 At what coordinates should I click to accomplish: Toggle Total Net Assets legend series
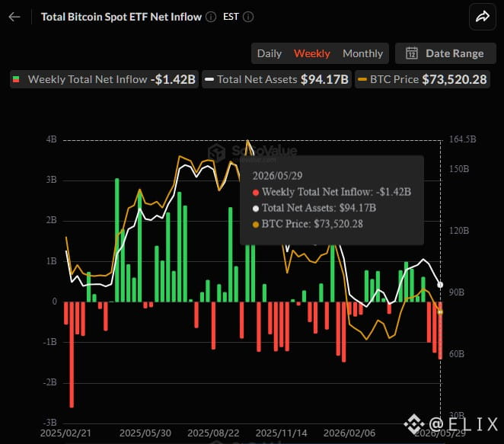click(x=277, y=79)
